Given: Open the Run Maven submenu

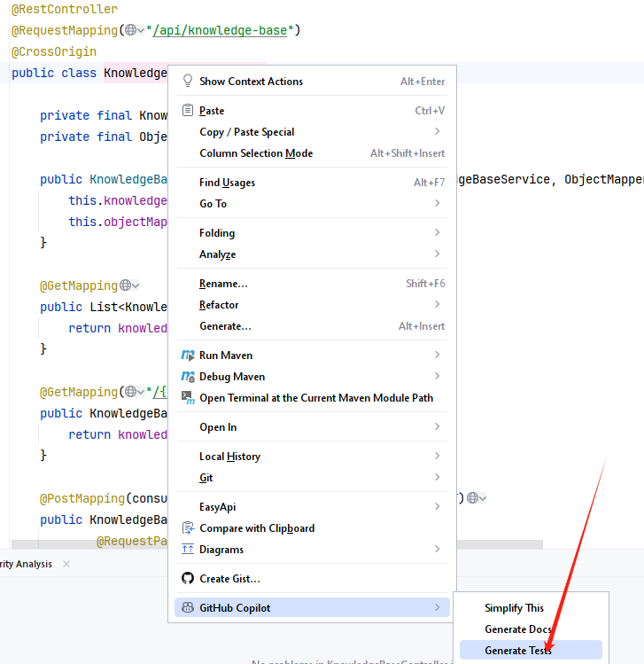Looking at the screenshot, I should tap(312, 355).
